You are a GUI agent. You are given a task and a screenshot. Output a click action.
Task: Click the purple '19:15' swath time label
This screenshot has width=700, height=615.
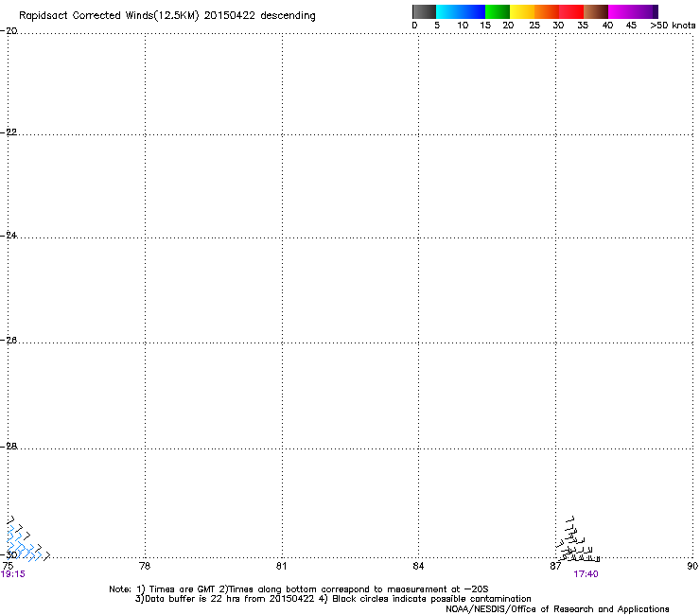[x=13, y=574]
